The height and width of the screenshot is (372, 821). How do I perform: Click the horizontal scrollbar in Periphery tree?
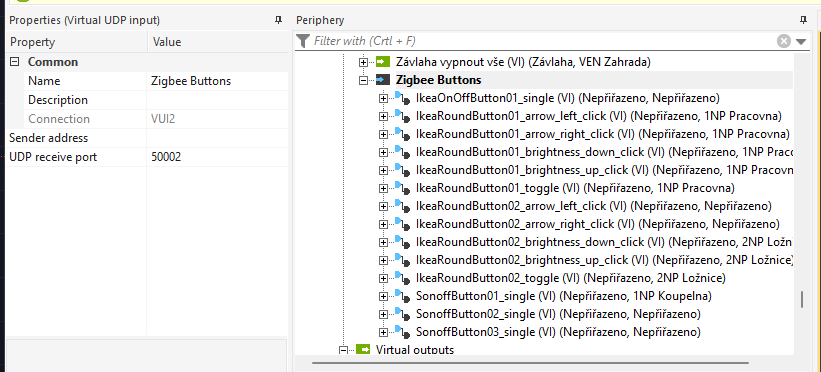click(x=530, y=362)
